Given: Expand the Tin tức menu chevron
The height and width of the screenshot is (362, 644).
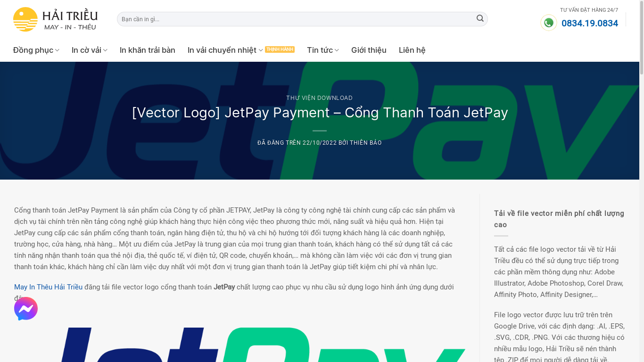Looking at the screenshot, I should (x=337, y=50).
